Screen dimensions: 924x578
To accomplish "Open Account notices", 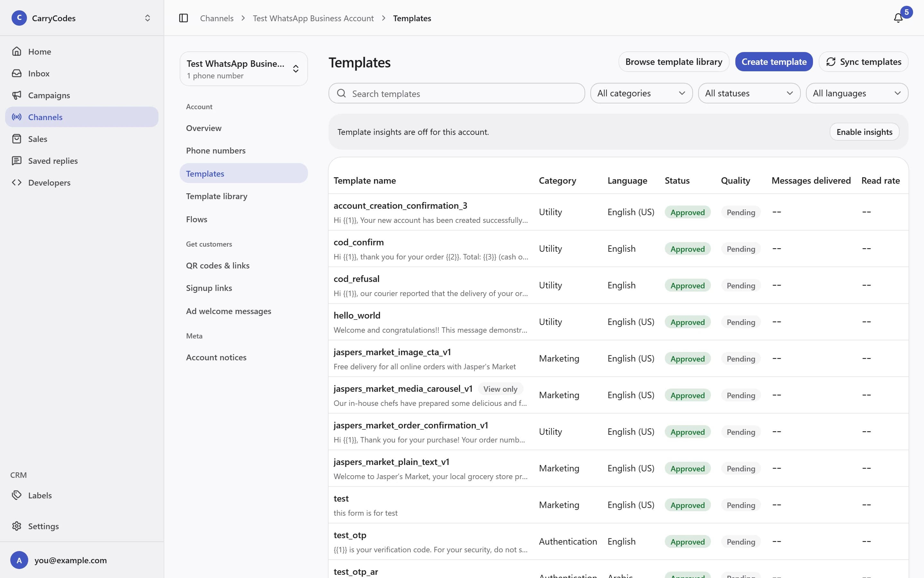I will click(x=244, y=357).
